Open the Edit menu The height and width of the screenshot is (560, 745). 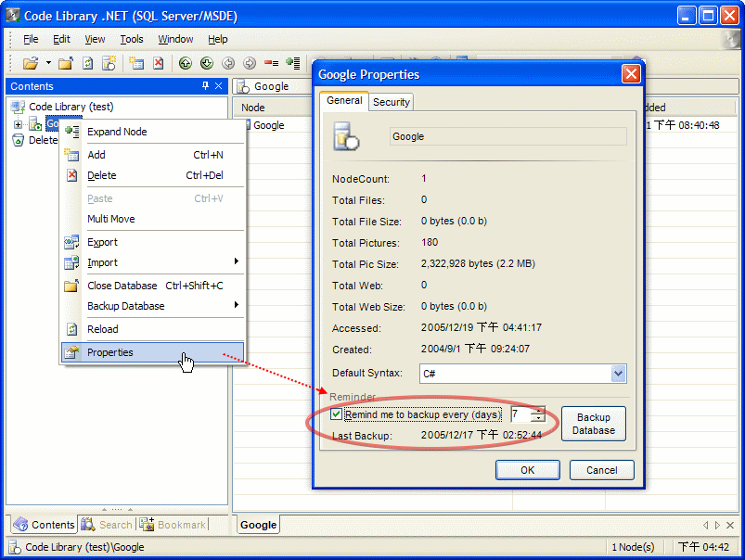coord(61,39)
